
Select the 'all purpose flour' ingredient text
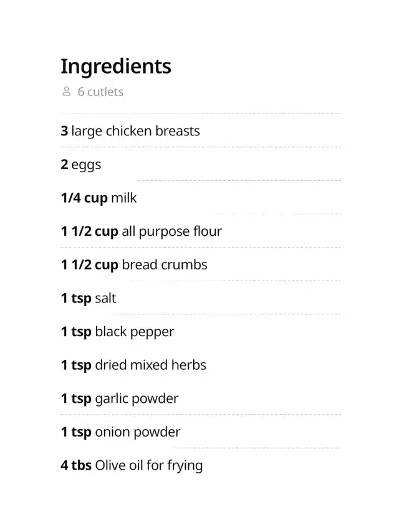coord(171,231)
